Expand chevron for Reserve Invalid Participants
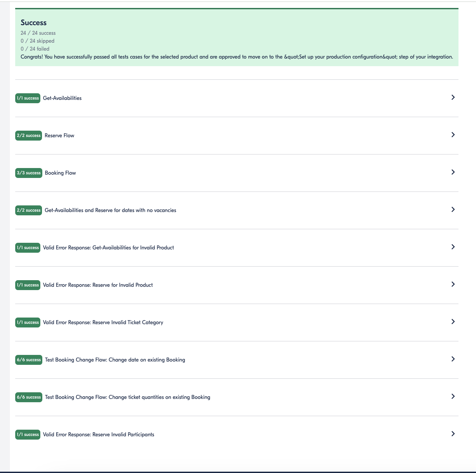 tap(453, 434)
